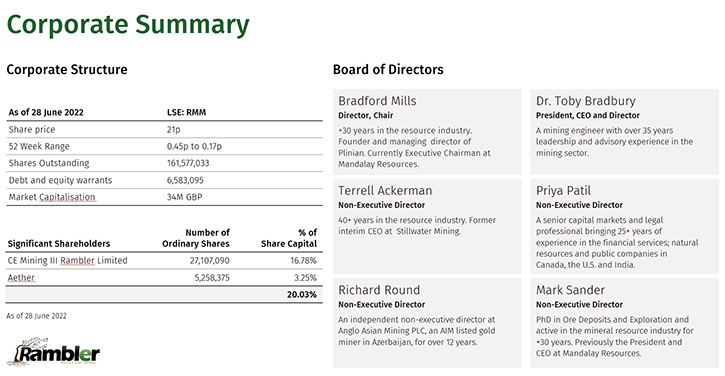Screen dimensions: 725x376
Task: Select the Mark Sander card
Action: click(x=624, y=323)
